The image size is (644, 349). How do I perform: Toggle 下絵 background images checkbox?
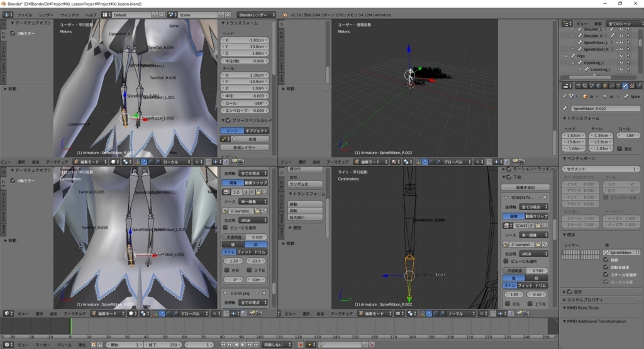pyautogui.click(x=509, y=177)
